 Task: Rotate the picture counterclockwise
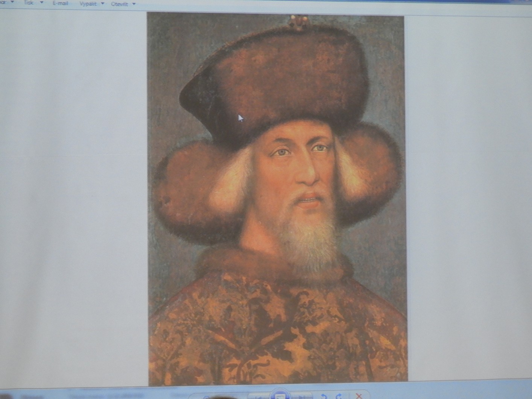coord(324,396)
